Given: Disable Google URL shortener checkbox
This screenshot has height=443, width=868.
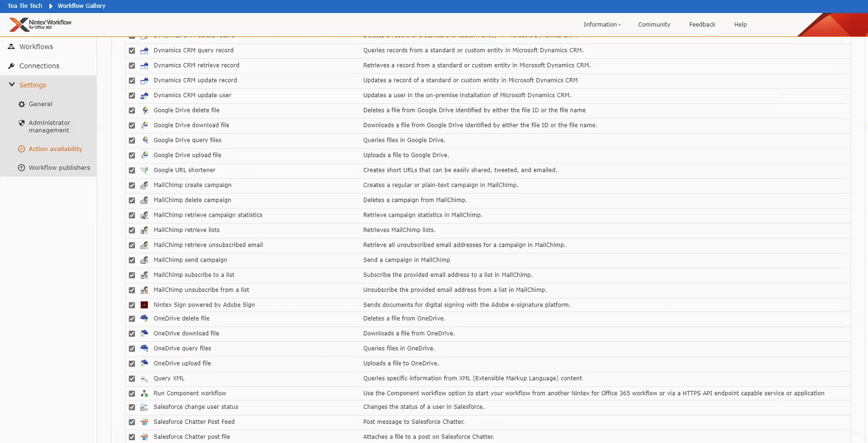Looking at the screenshot, I should click(x=132, y=170).
